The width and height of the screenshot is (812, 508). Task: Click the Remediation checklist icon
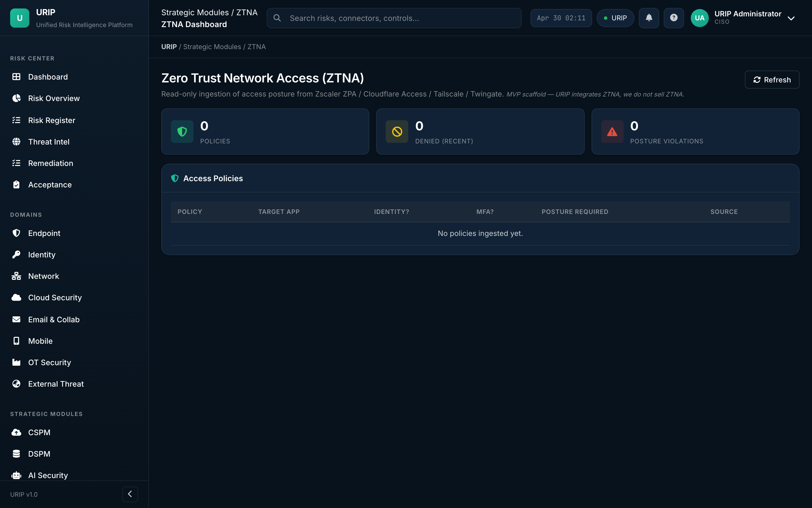pos(16,163)
